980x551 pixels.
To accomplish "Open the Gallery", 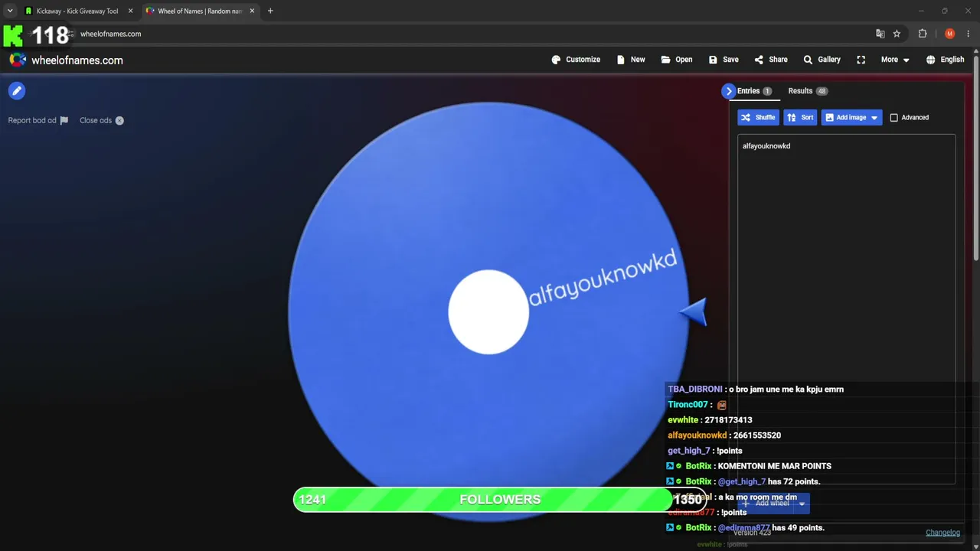I will [x=822, y=60].
